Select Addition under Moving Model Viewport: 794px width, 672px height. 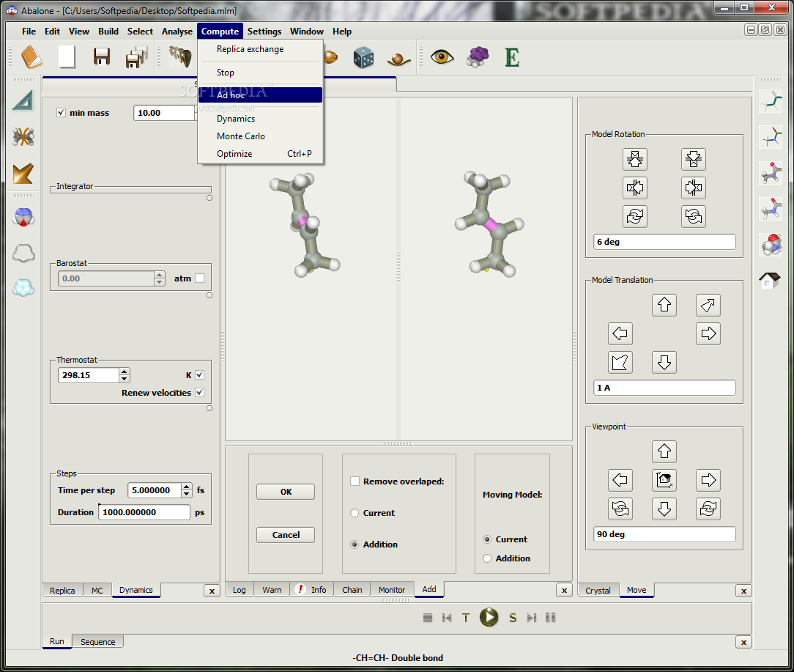[487, 558]
